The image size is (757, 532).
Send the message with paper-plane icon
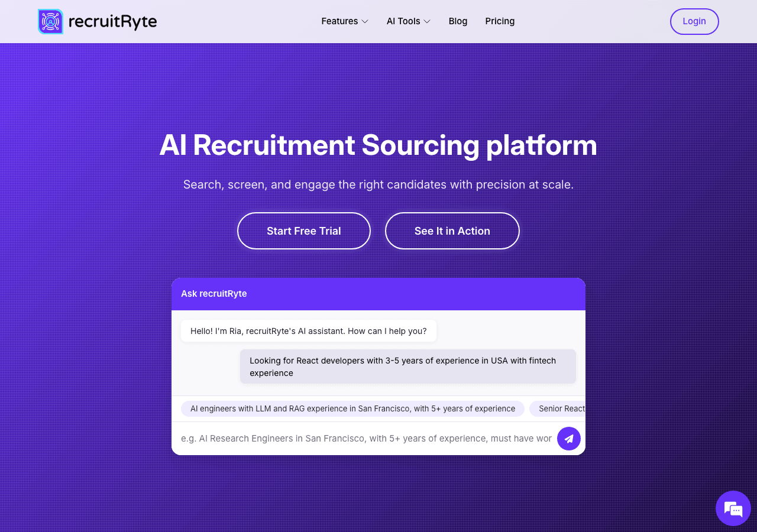[569, 439]
